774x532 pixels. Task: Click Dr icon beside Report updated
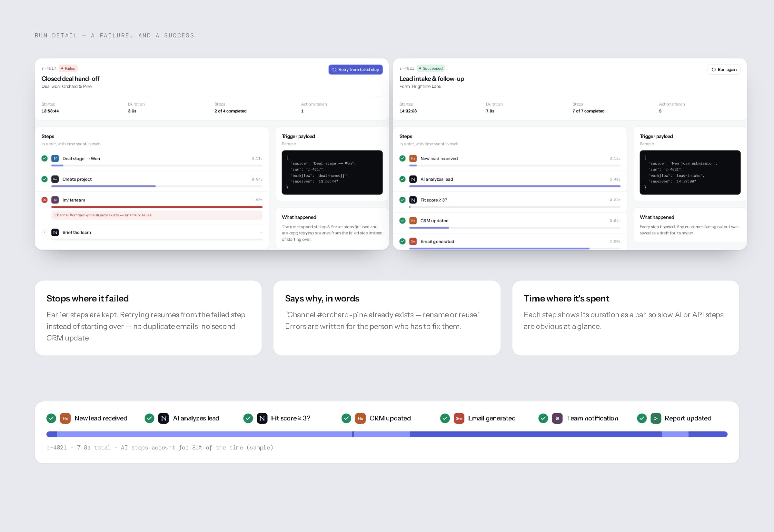(x=656, y=418)
